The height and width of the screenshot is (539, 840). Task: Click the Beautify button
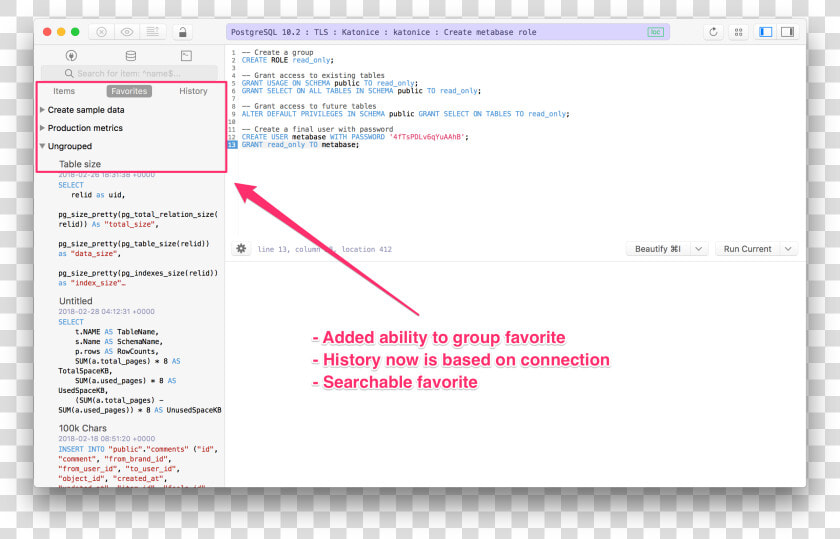click(x=658, y=249)
